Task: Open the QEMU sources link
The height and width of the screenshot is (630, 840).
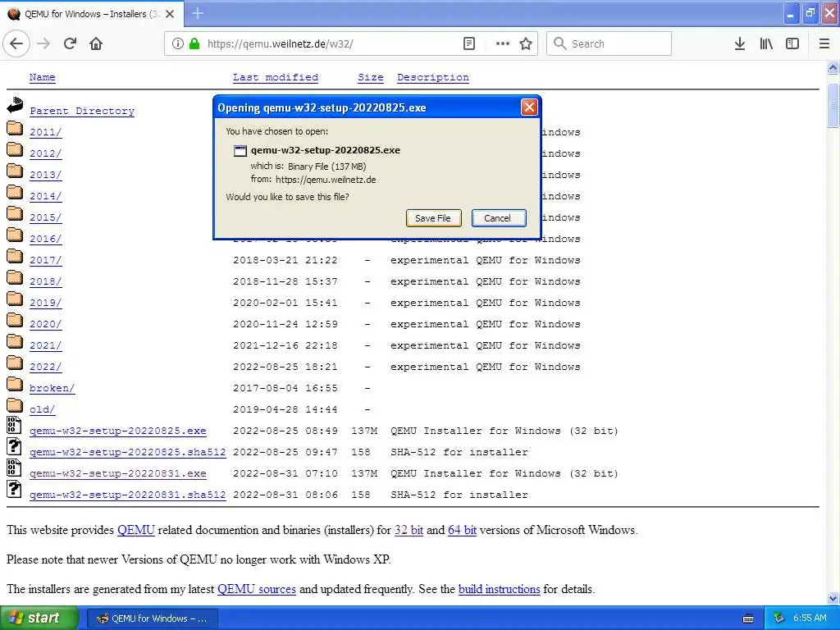Action: point(257,589)
